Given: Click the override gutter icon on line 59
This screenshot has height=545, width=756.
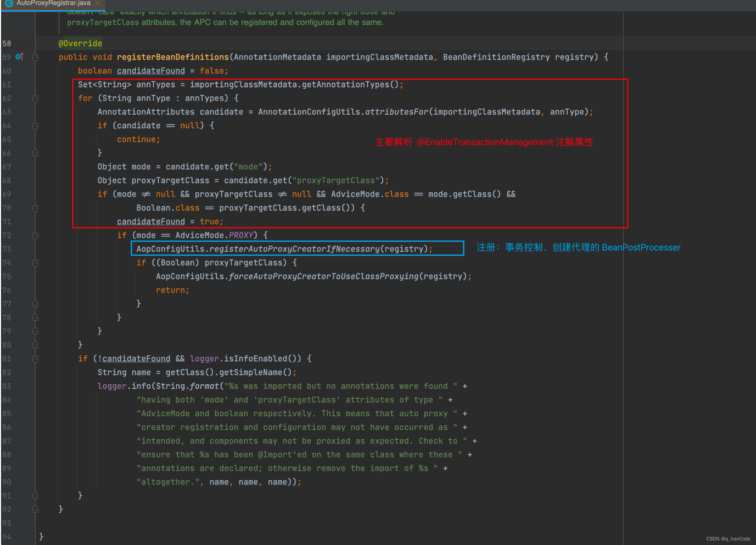Looking at the screenshot, I should click(x=20, y=57).
